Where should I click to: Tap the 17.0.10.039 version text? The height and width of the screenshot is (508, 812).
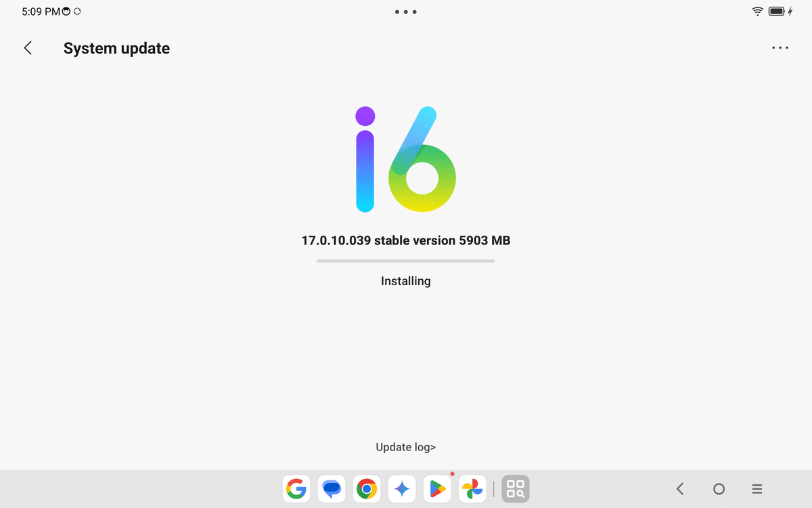[x=405, y=240]
